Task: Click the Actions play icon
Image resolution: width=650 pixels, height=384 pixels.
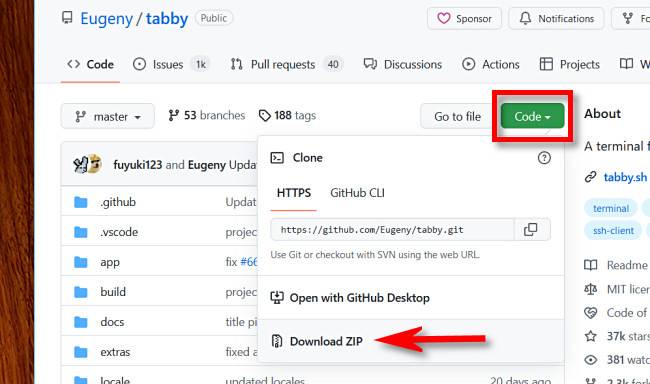Action: 468,64
